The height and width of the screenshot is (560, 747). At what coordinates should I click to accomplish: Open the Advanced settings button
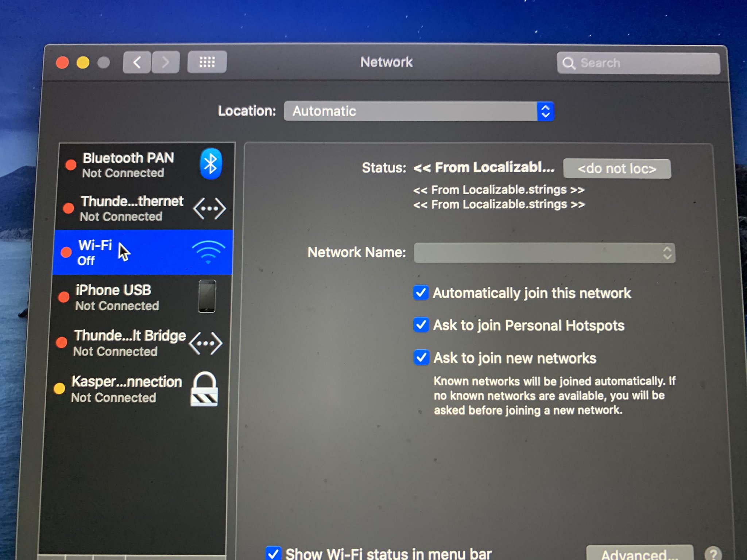pyautogui.click(x=639, y=553)
